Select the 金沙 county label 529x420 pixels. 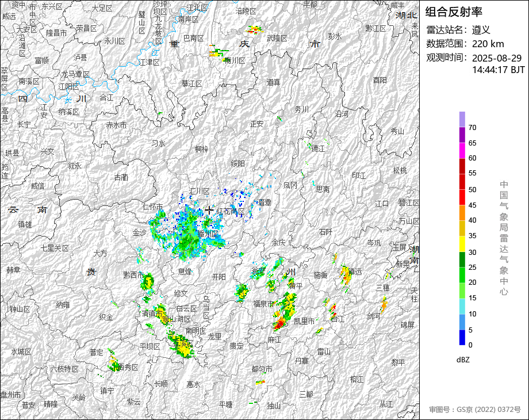pos(139,232)
